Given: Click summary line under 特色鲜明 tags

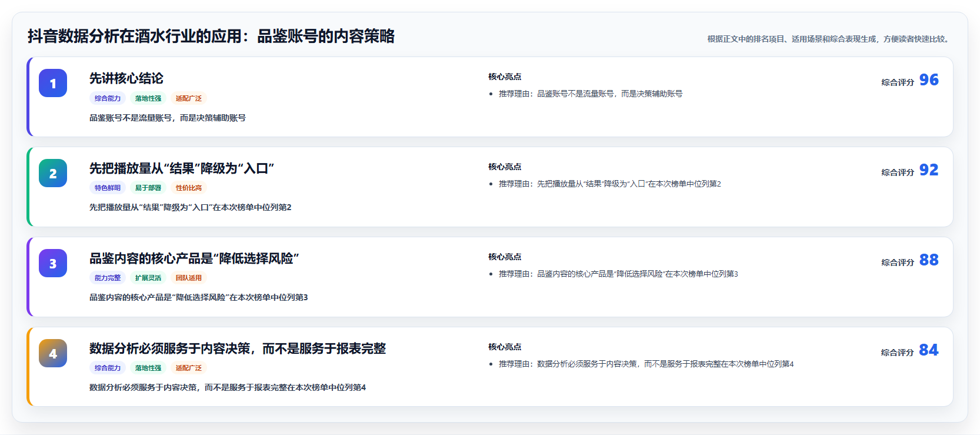Looking at the screenshot, I should pyautogui.click(x=191, y=207).
